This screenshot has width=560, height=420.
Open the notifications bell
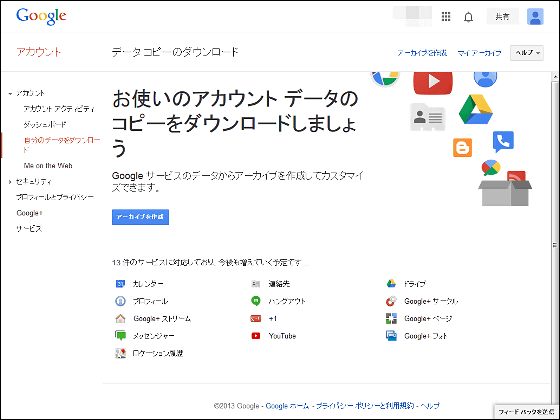tap(468, 17)
